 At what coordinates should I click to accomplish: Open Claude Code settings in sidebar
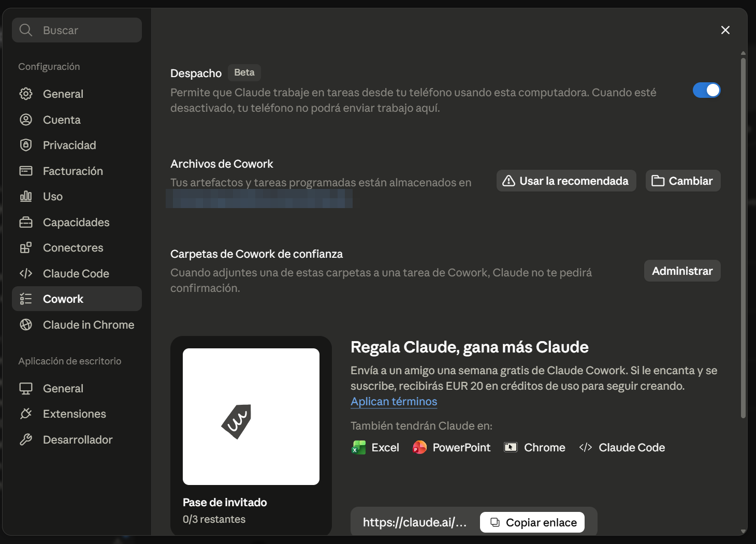click(x=77, y=273)
